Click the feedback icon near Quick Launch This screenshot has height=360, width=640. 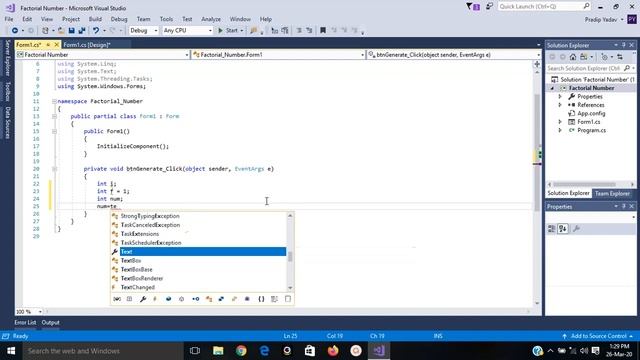tap(489, 7)
